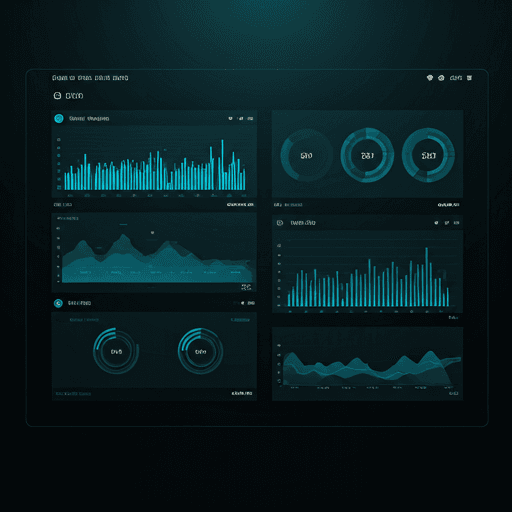The width and height of the screenshot is (512, 512).
Task: Click the small label below the right bar chart
Action: click(x=453, y=318)
